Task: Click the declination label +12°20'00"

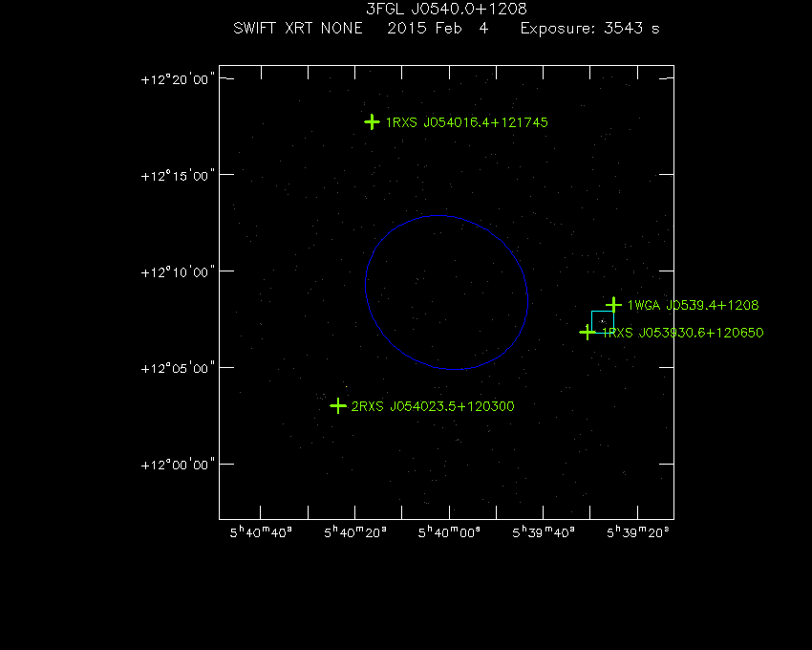Action: [178, 80]
